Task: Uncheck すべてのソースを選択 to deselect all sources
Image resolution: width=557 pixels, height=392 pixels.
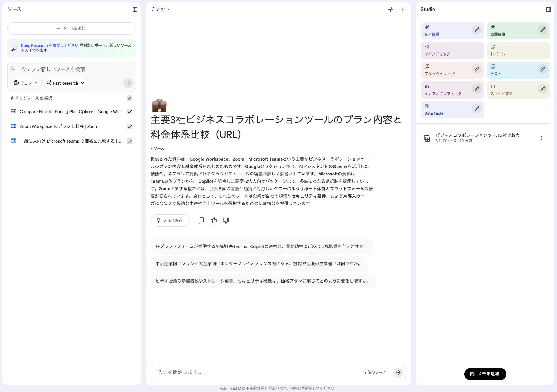Action: click(x=130, y=98)
